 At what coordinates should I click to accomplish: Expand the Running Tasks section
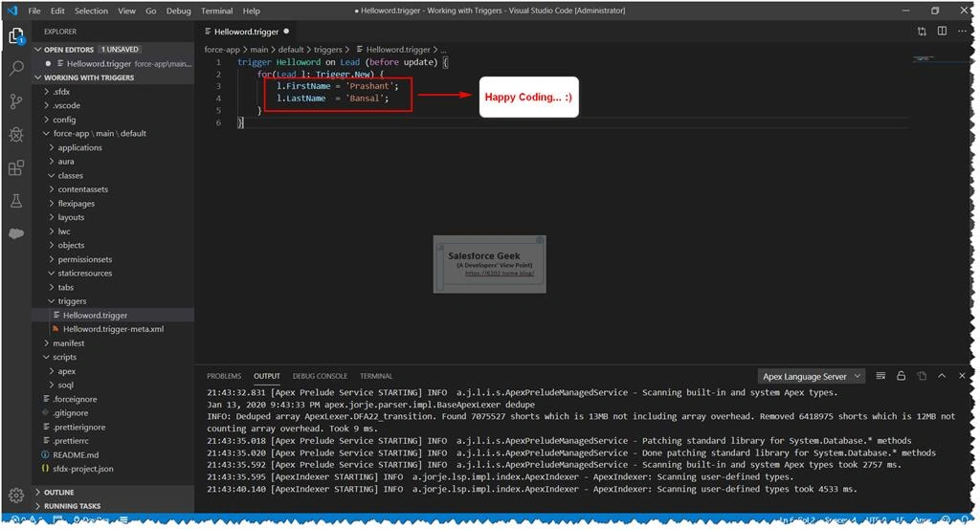[x=113, y=506]
